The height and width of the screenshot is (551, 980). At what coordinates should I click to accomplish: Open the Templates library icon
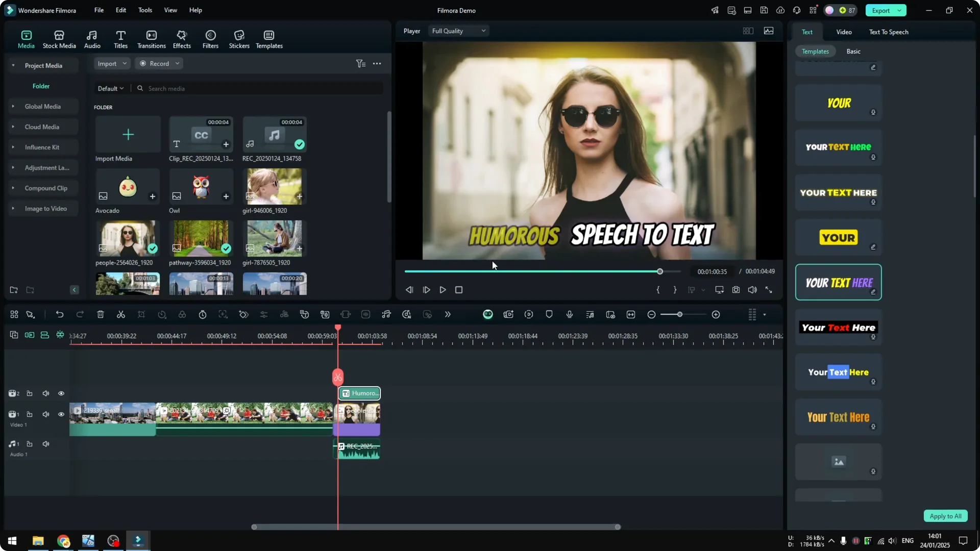tap(269, 39)
